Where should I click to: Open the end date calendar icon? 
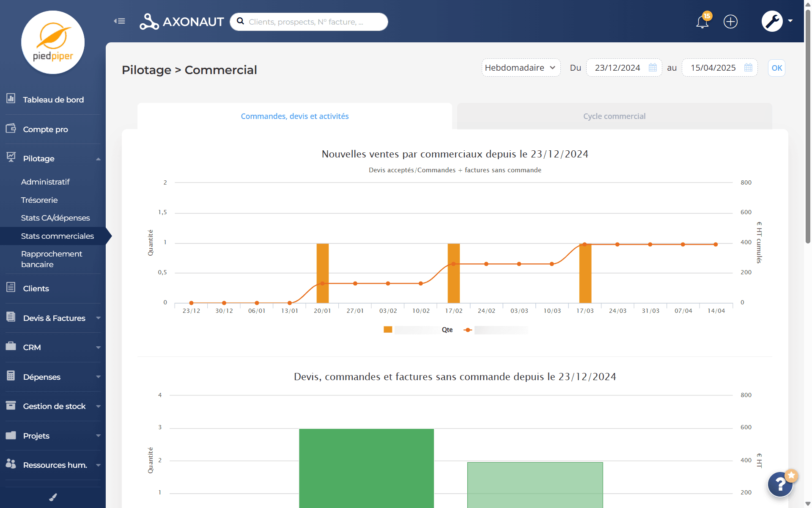(x=748, y=68)
